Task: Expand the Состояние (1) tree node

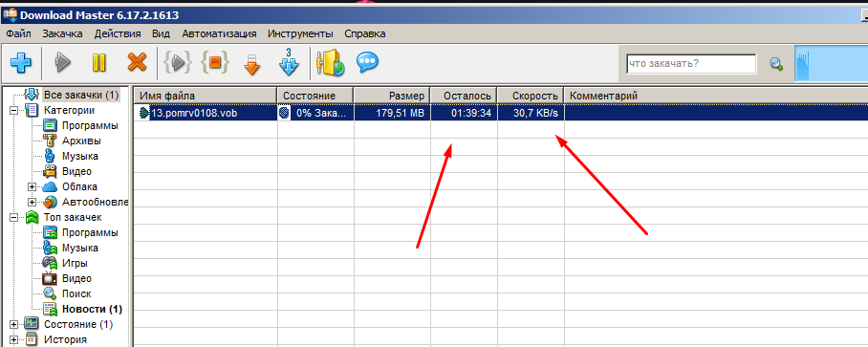Action: tap(13, 324)
